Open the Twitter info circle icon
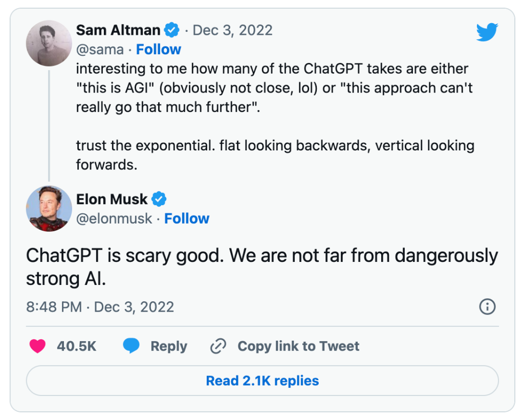 [x=487, y=306]
